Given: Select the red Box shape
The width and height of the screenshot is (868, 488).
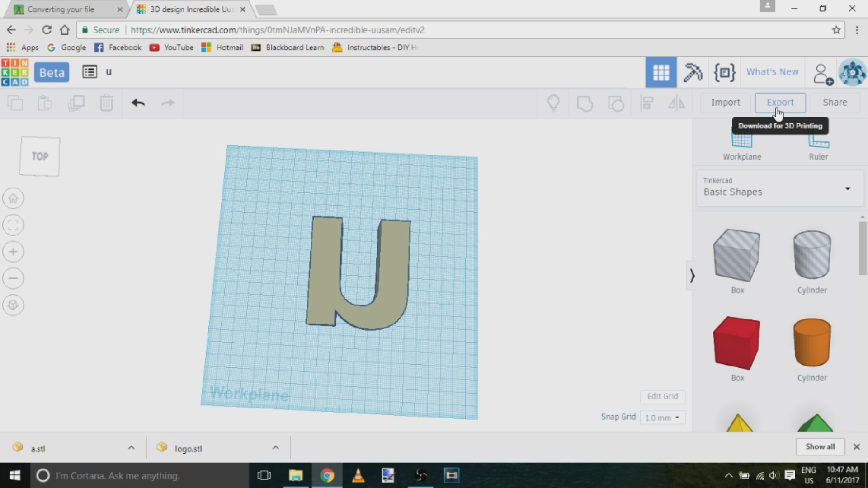Looking at the screenshot, I should [x=737, y=343].
